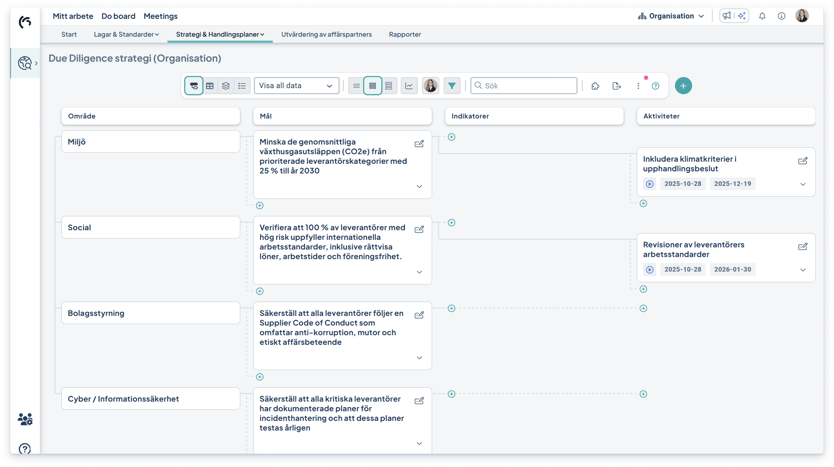The width and height of the screenshot is (834, 467).
Task: Open Meetings from the top navigation
Action: click(x=160, y=16)
